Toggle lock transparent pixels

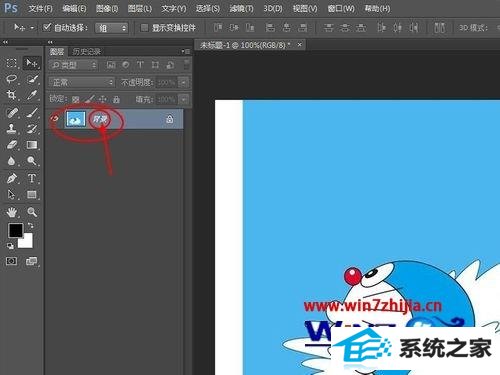(x=76, y=99)
